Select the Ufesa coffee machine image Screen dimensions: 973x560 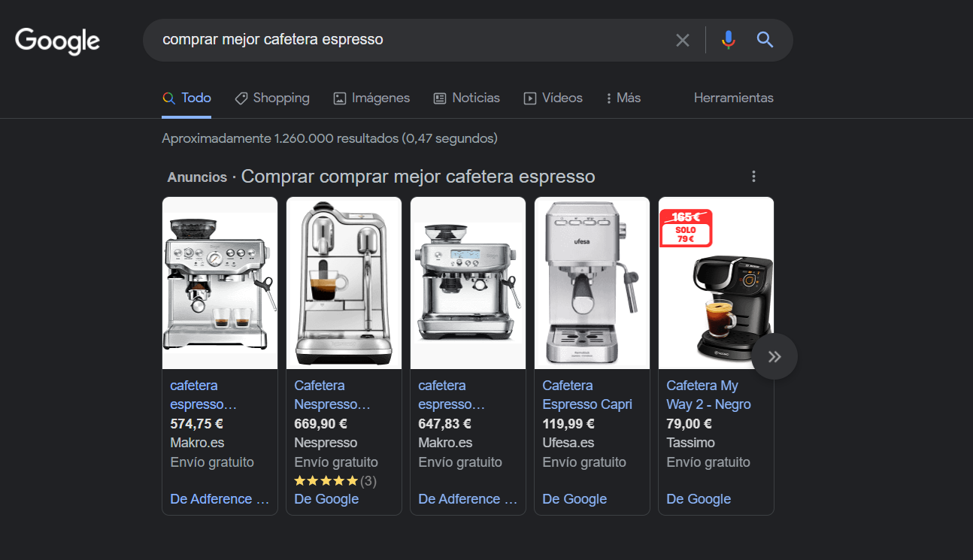pos(592,283)
